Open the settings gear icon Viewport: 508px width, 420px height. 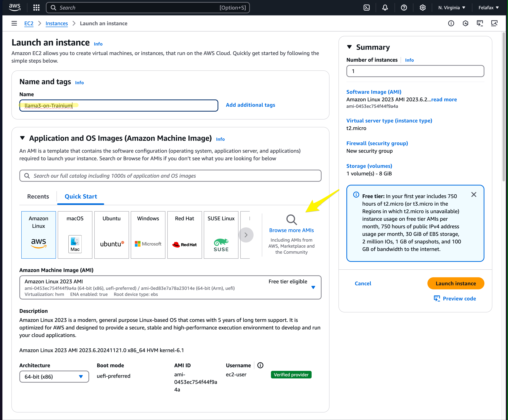422,8
